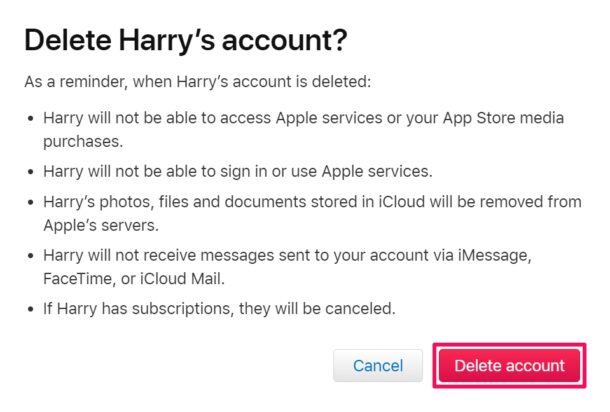Click the bullet dot before the sign-in item

(x=30, y=171)
